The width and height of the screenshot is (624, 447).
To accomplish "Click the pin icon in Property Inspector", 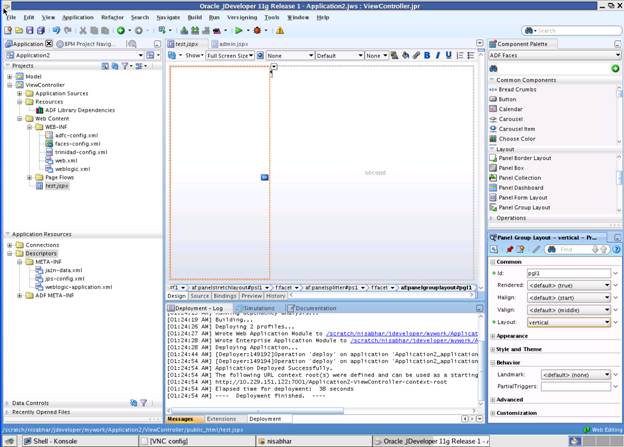I will [x=508, y=249].
